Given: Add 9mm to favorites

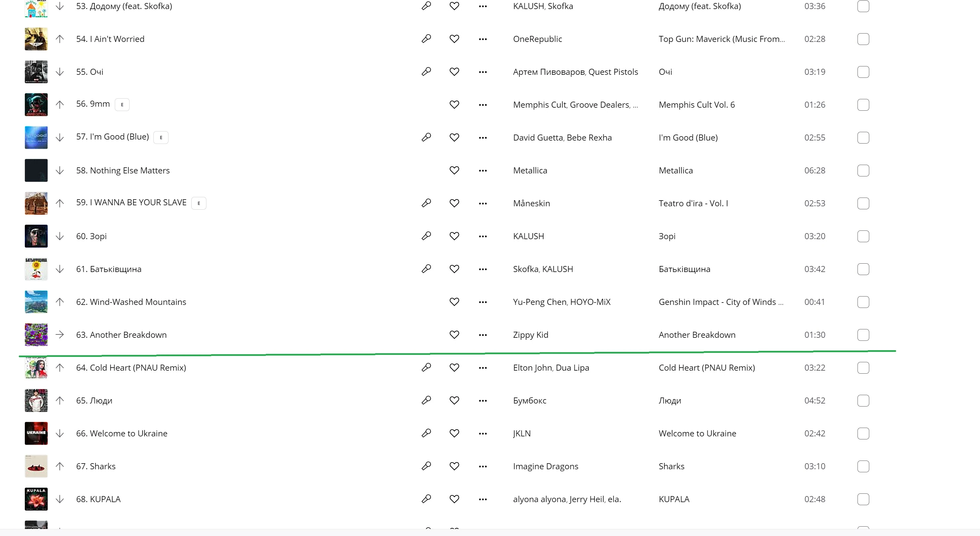Looking at the screenshot, I should (x=454, y=105).
